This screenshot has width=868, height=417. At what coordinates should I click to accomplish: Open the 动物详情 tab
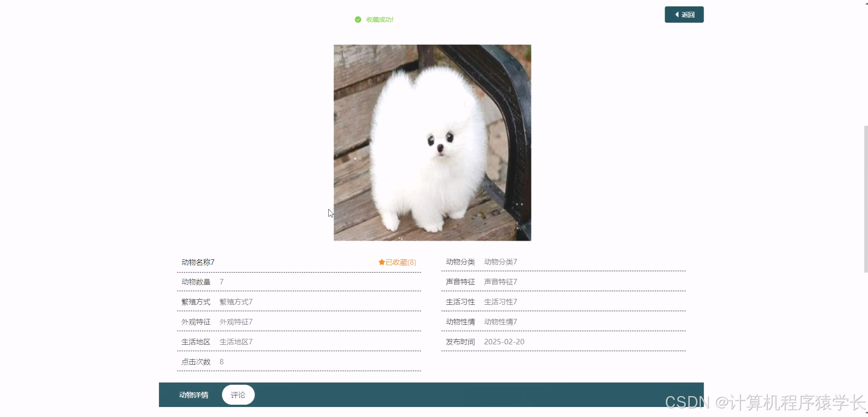pyautogui.click(x=194, y=395)
